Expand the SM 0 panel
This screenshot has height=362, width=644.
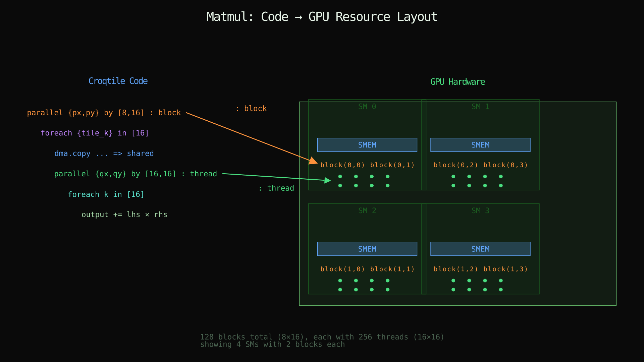coord(367,107)
